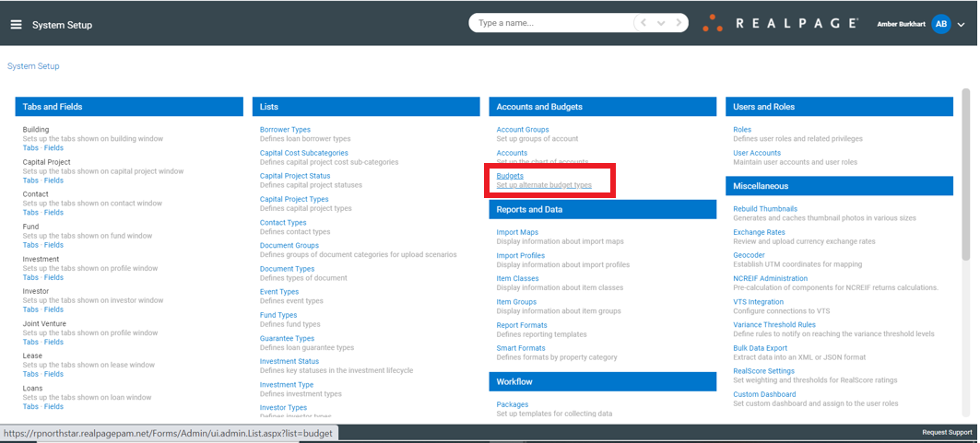This screenshot has width=980, height=443.
Task: Open Custom Dashboard
Action: click(764, 394)
